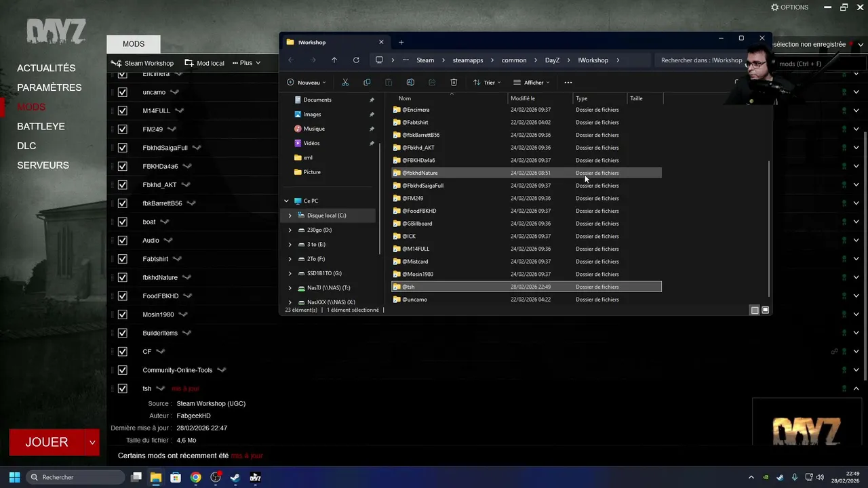This screenshot has height=488, width=868.
Task: Click Steam Workshop button in mods bar
Action: click(x=143, y=63)
